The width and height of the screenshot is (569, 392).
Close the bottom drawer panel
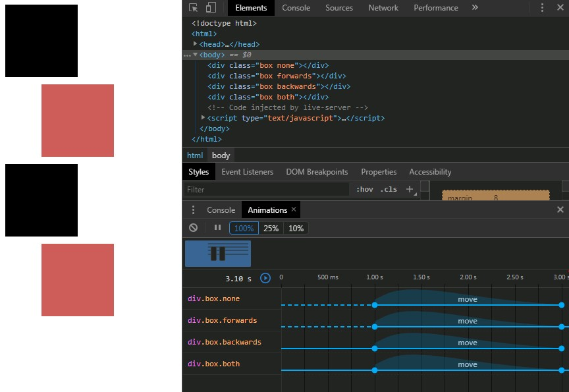(x=560, y=210)
